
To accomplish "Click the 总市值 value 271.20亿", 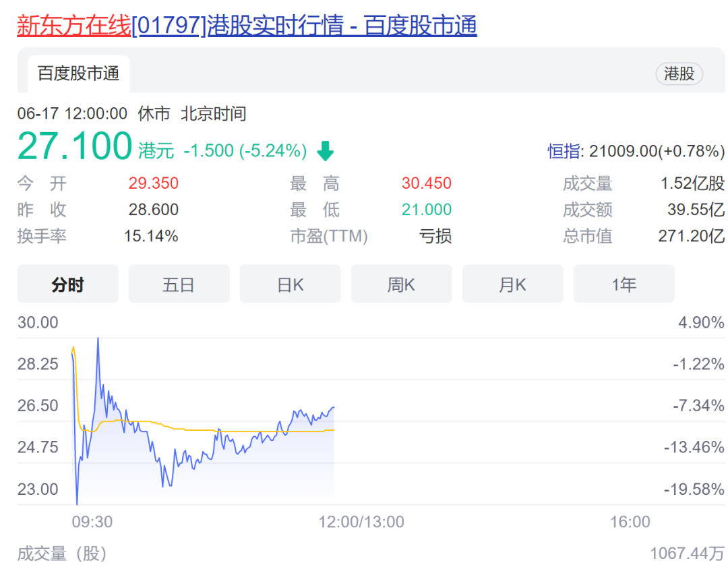I will 691,236.
